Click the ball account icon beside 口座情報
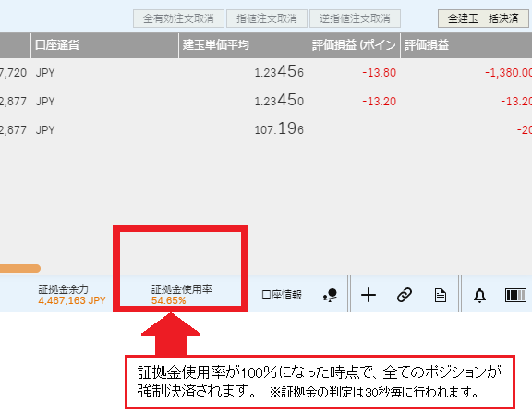 coord(330,295)
